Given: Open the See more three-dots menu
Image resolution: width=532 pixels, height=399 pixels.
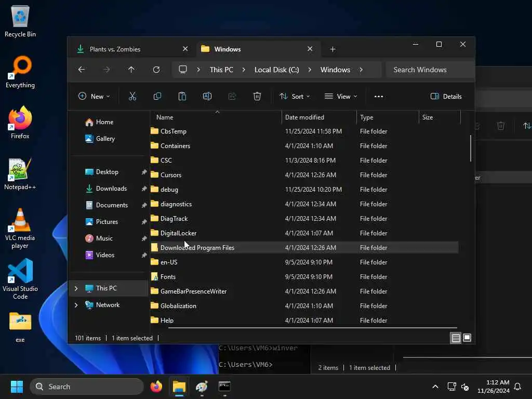Looking at the screenshot, I should [379, 96].
